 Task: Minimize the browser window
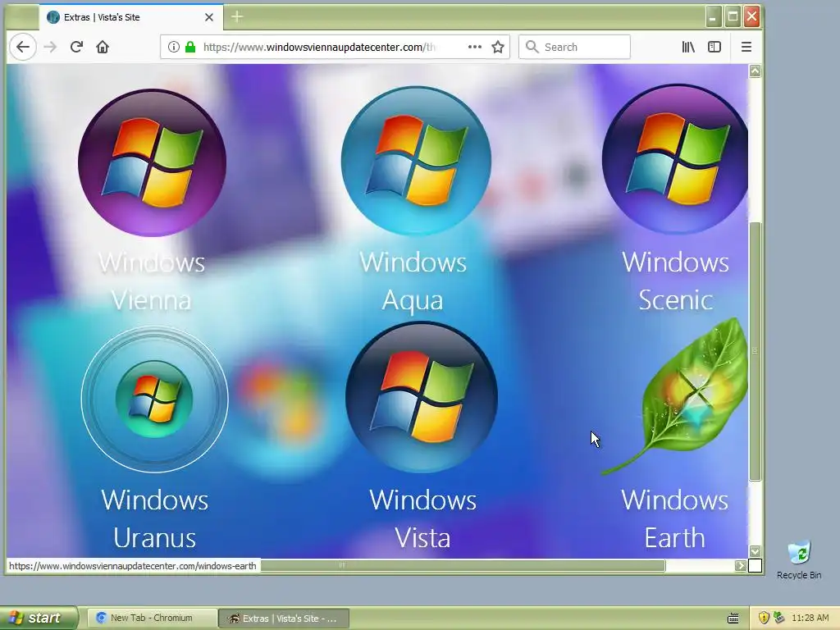pyautogui.click(x=713, y=17)
